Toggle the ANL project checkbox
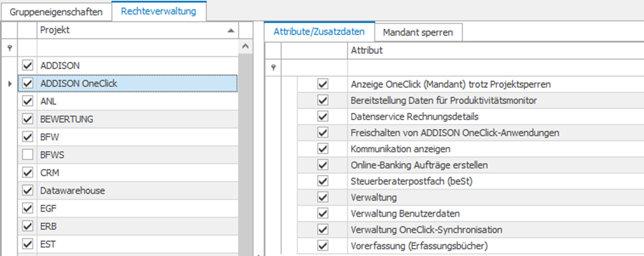The height and width of the screenshot is (256, 644). tap(27, 101)
